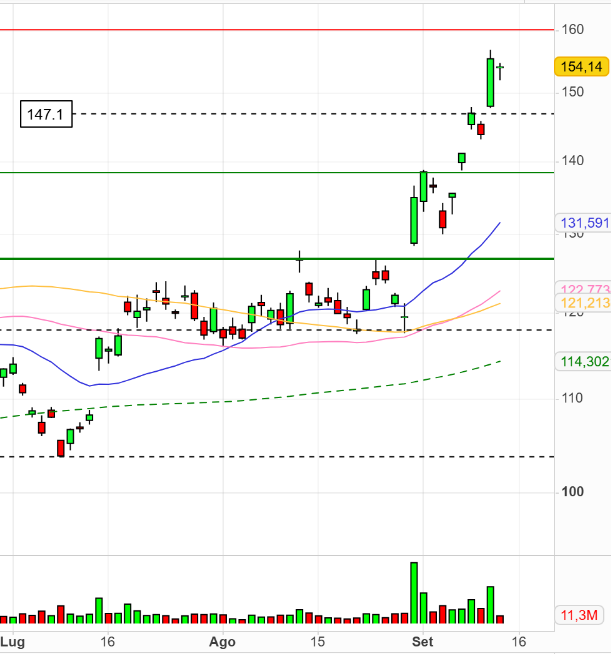
Task: Click the tallest green volume bar
Action: pos(414,593)
